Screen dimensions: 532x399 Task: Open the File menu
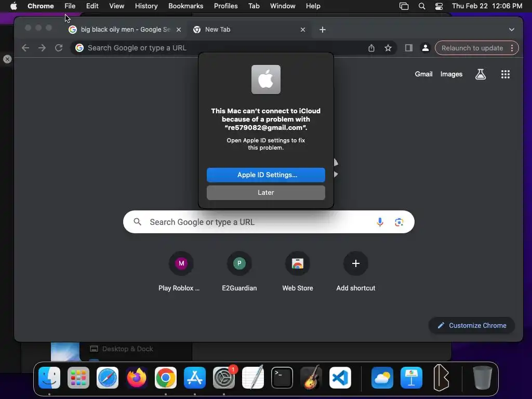(x=70, y=6)
